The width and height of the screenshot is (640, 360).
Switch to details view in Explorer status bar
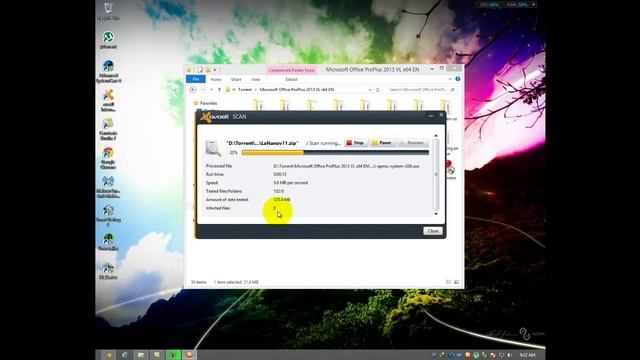(x=448, y=282)
